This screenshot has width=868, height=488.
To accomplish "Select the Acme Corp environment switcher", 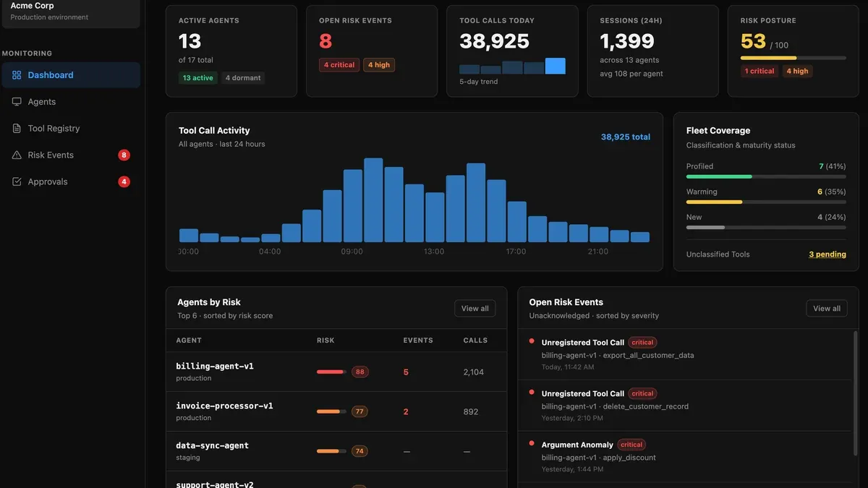I will point(71,12).
